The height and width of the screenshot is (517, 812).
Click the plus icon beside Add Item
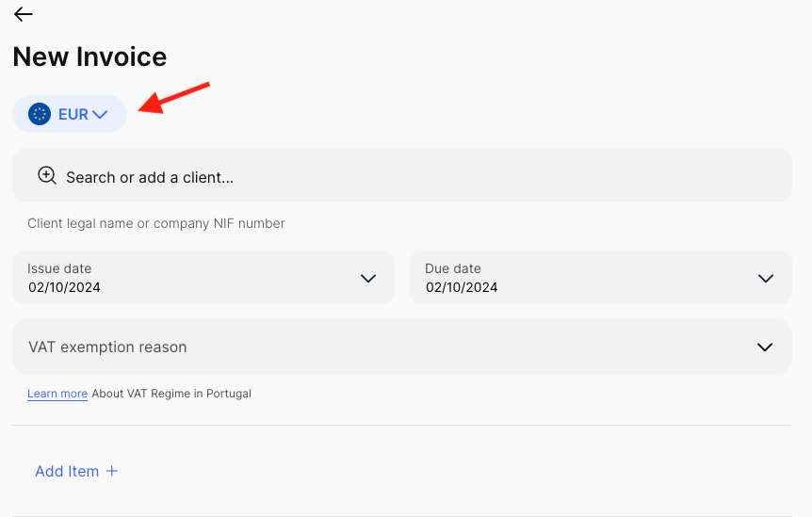tap(112, 471)
